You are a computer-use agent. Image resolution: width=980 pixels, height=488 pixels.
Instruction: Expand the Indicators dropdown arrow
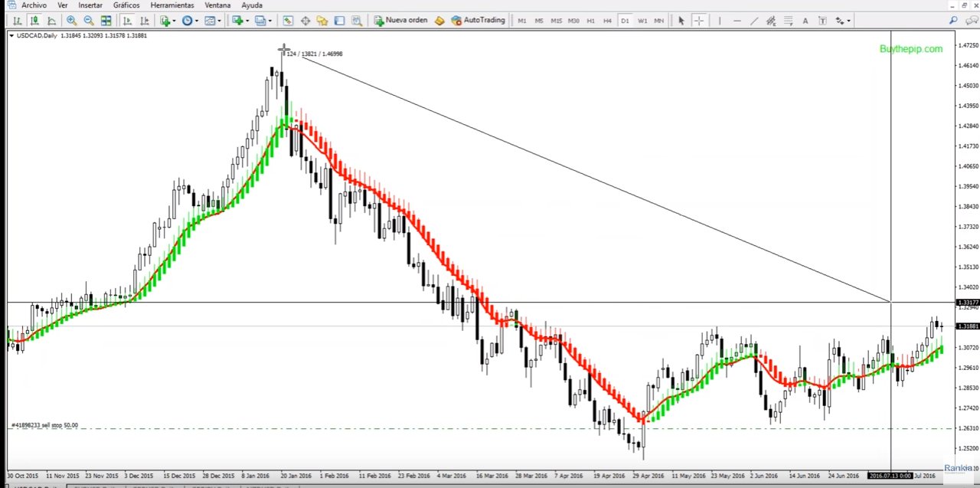(175, 21)
